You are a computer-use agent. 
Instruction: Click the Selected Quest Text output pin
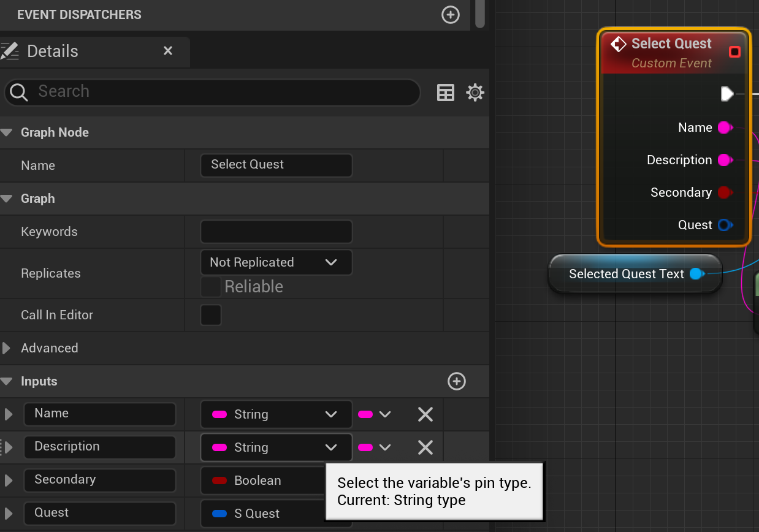(x=697, y=274)
